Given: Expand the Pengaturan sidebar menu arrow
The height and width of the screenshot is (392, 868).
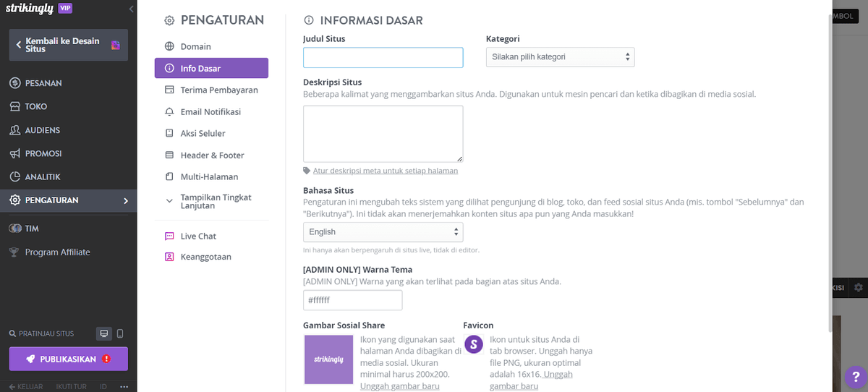Looking at the screenshot, I should tap(125, 200).
